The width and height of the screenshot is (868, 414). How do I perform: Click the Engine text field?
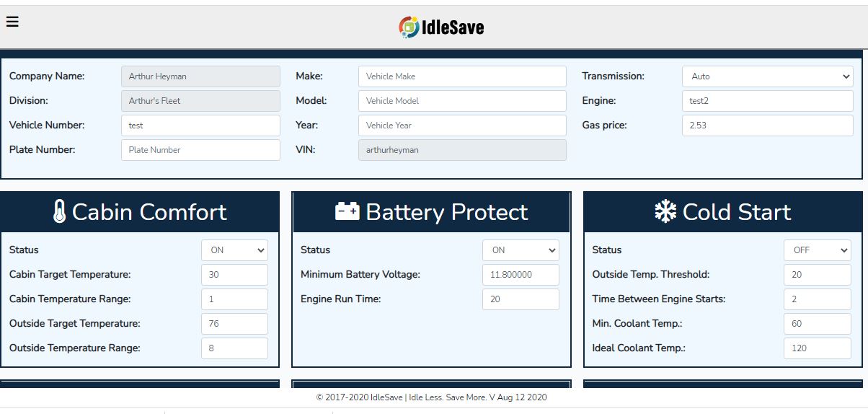(x=767, y=101)
